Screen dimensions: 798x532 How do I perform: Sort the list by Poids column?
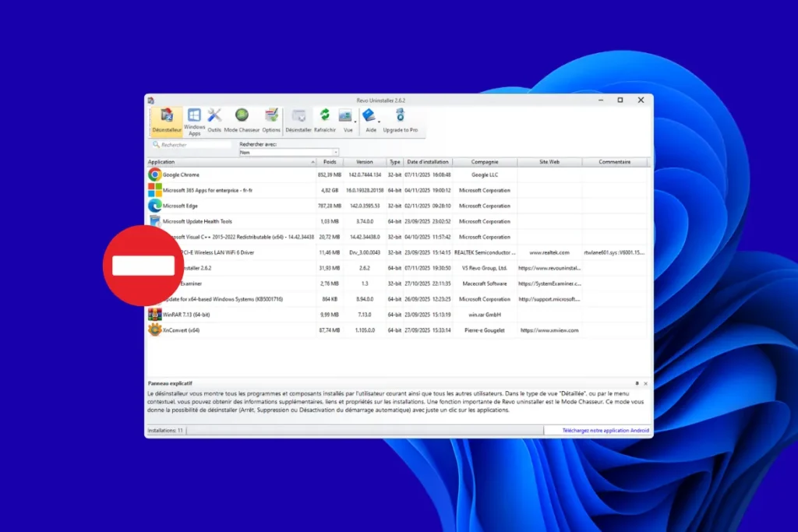pyautogui.click(x=329, y=162)
